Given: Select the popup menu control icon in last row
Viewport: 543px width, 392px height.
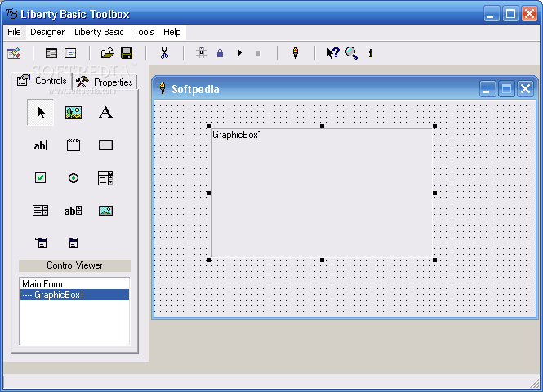Looking at the screenshot, I should pos(73,243).
